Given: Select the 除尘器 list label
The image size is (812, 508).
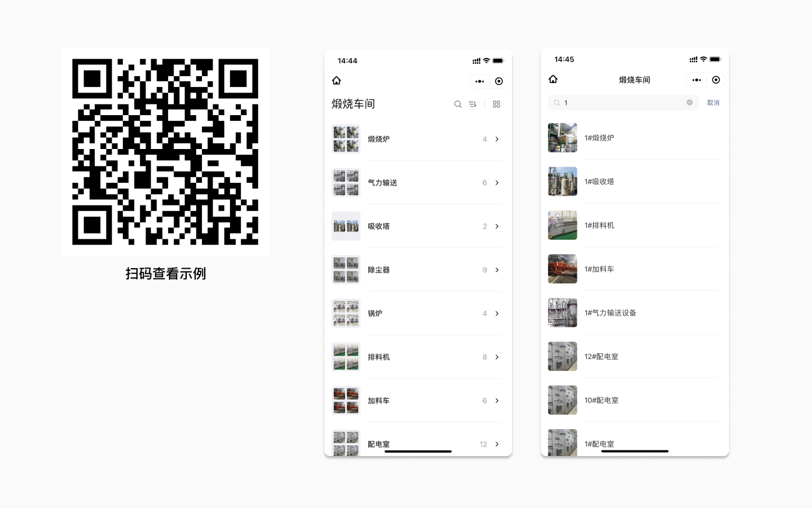Looking at the screenshot, I should click(x=378, y=270).
